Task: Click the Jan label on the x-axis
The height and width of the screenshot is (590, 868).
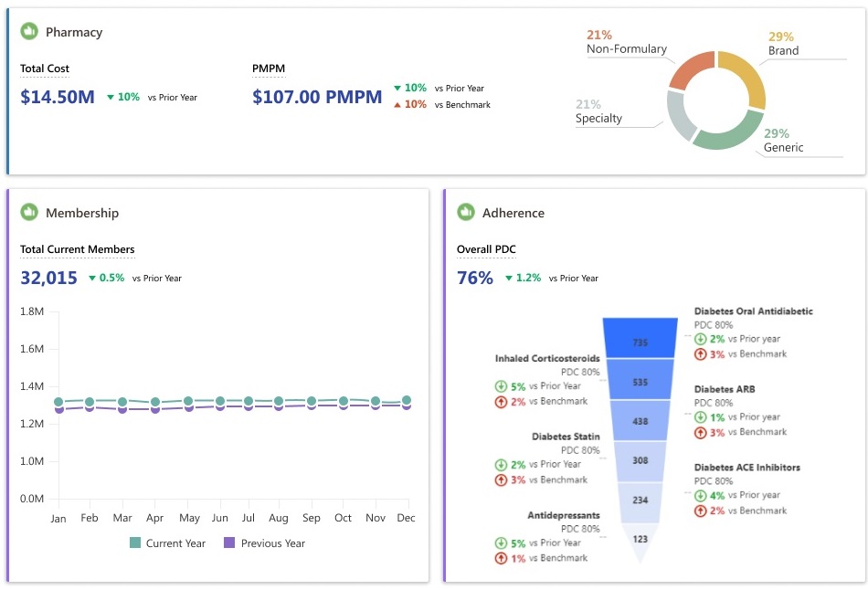Action: click(x=58, y=519)
